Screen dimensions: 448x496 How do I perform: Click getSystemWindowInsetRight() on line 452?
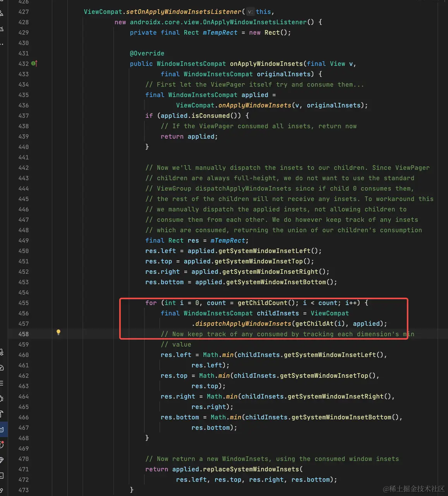point(274,272)
